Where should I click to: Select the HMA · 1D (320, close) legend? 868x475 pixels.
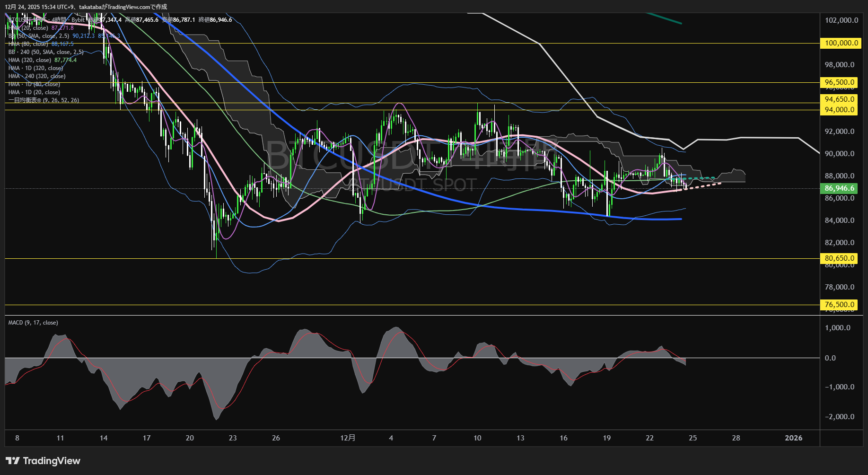point(35,68)
